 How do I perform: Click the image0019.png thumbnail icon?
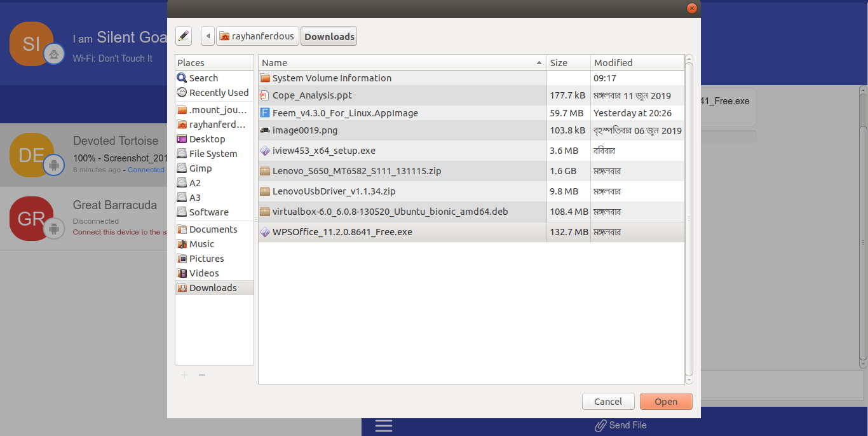(x=266, y=130)
